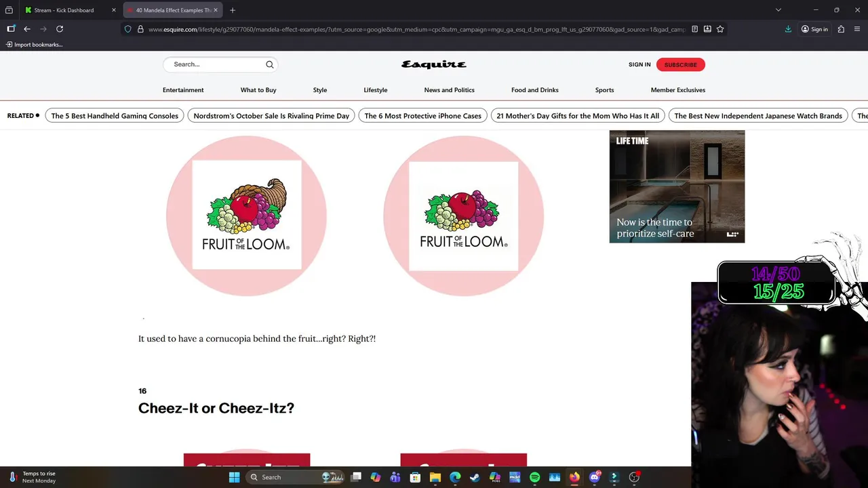This screenshot has height=488, width=868.
Task: Install site as app icon in address bar
Action: 707,29
